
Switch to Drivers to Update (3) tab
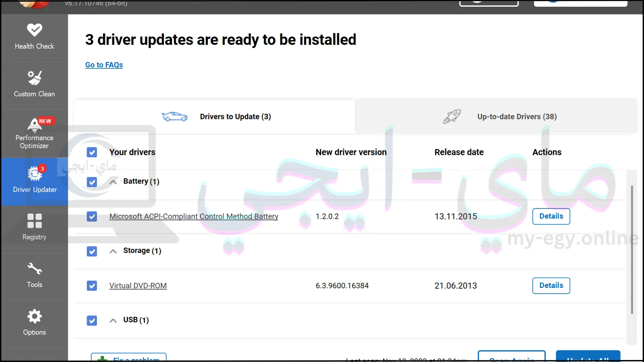[215, 117]
